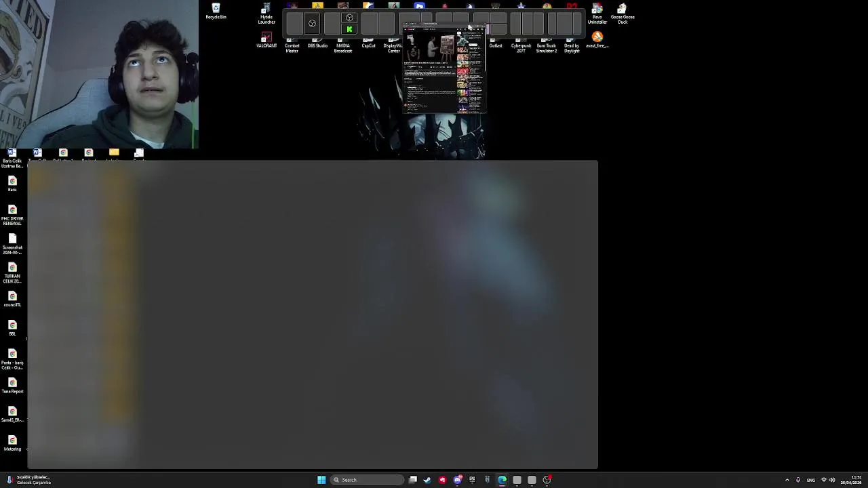This screenshot has height=488, width=868.
Task: Open the clock and date panel
Action: [x=851, y=480]
